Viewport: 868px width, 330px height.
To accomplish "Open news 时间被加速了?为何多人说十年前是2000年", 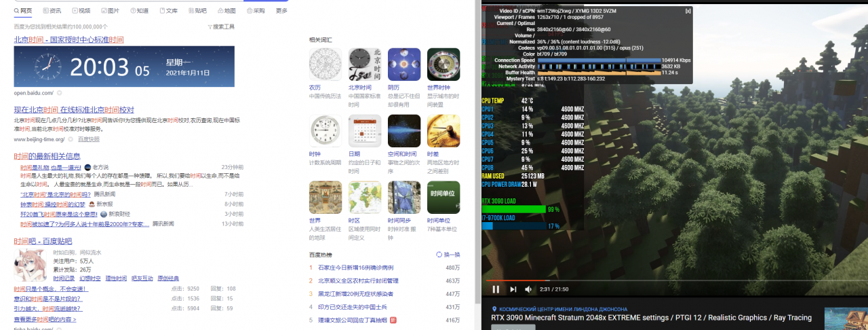I will [85, 223].
